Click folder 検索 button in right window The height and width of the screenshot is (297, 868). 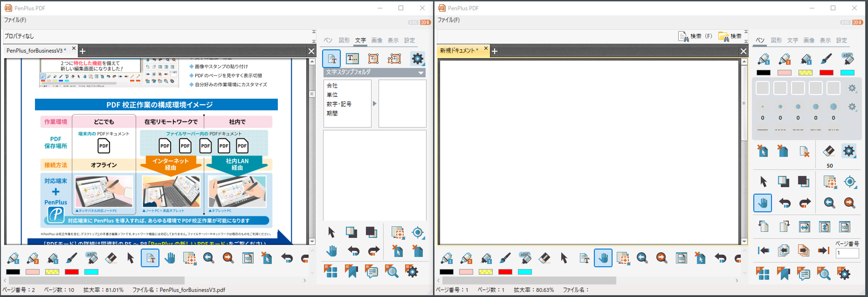730,36
